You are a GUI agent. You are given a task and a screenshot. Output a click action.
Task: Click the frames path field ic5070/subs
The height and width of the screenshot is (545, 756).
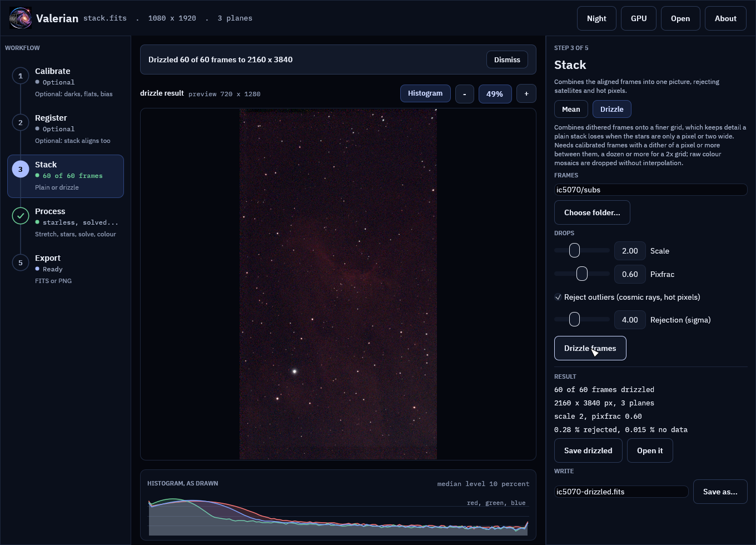[x=651, y=190]
